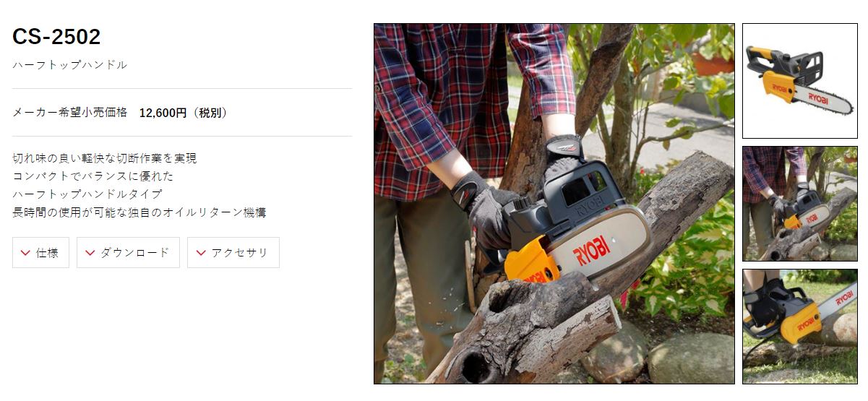Select the close-up chainsaw on grass thumbnail
The image size is (868, 401).
[800, 327]
